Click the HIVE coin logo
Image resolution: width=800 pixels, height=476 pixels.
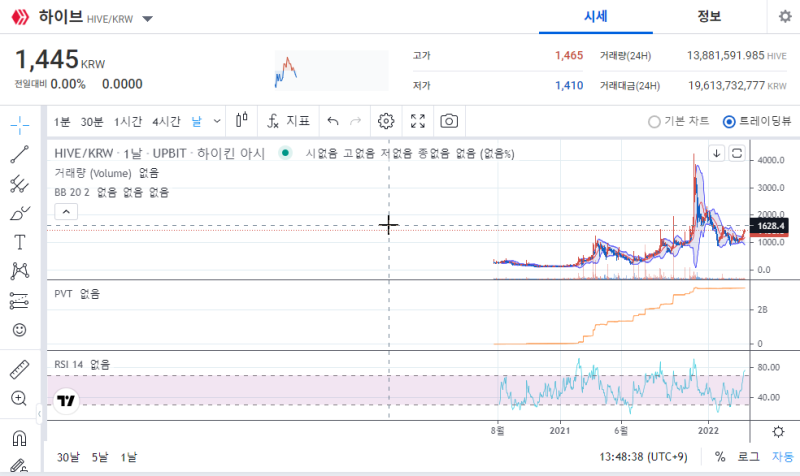(21, 17)
